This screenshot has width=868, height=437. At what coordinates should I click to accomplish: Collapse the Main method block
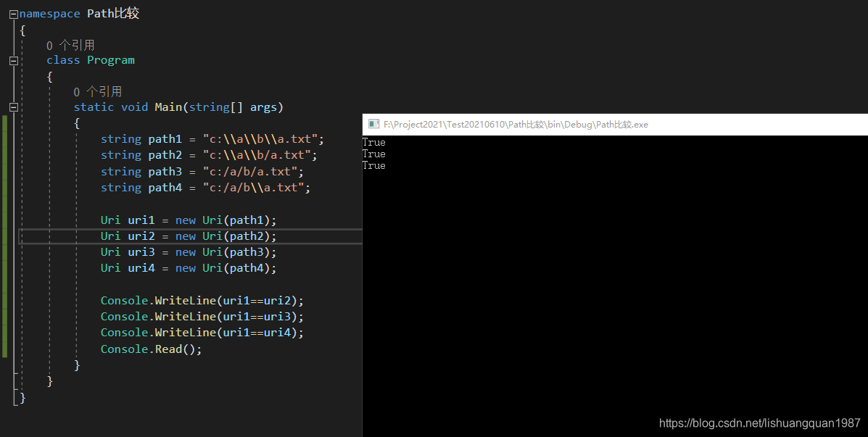tap(13, 107)
